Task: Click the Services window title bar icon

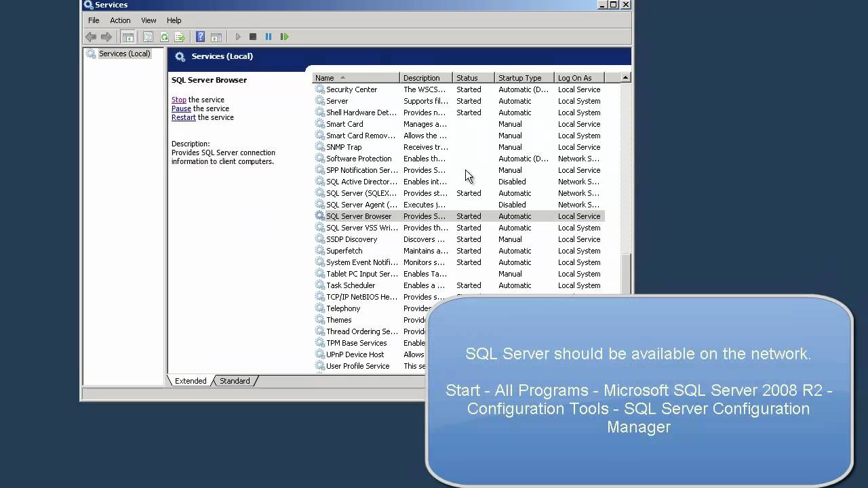Action: 88,5
